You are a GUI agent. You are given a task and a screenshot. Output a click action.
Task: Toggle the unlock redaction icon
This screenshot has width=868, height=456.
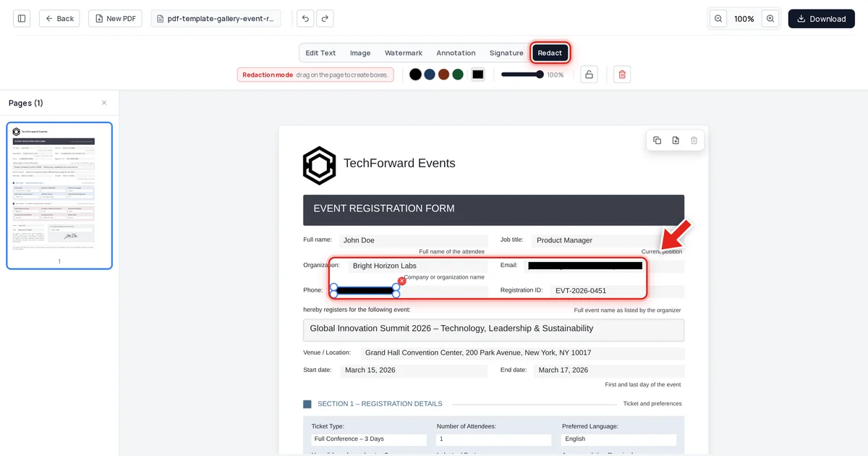(589, 75)
